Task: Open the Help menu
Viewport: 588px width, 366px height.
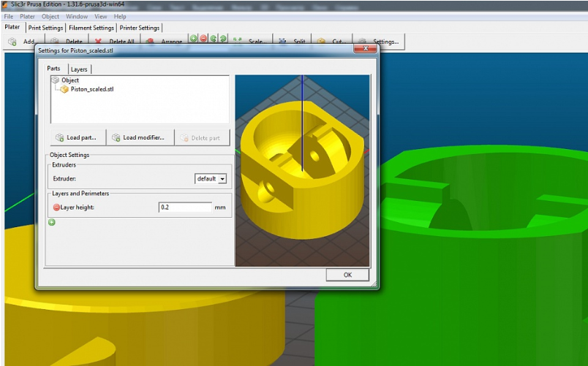Action: pos(120,17)
